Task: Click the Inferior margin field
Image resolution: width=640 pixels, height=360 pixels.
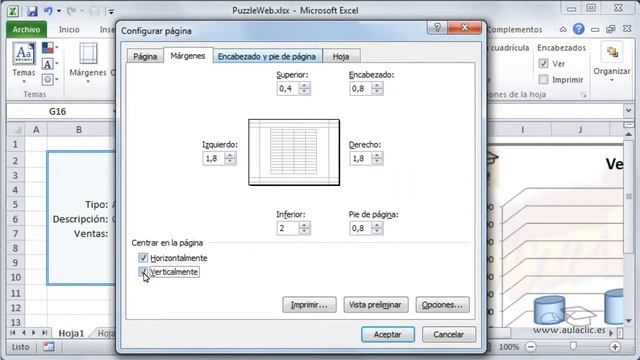Action: tap(288, 228)
